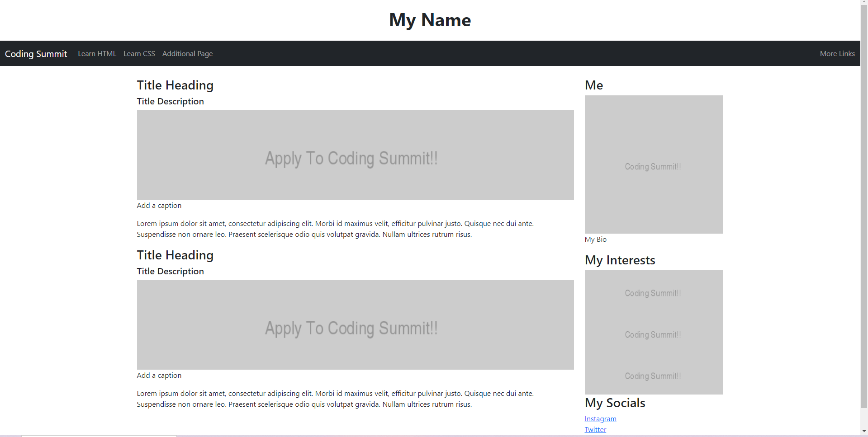
Task: Click the first Title Heading text
Action: 175,85
